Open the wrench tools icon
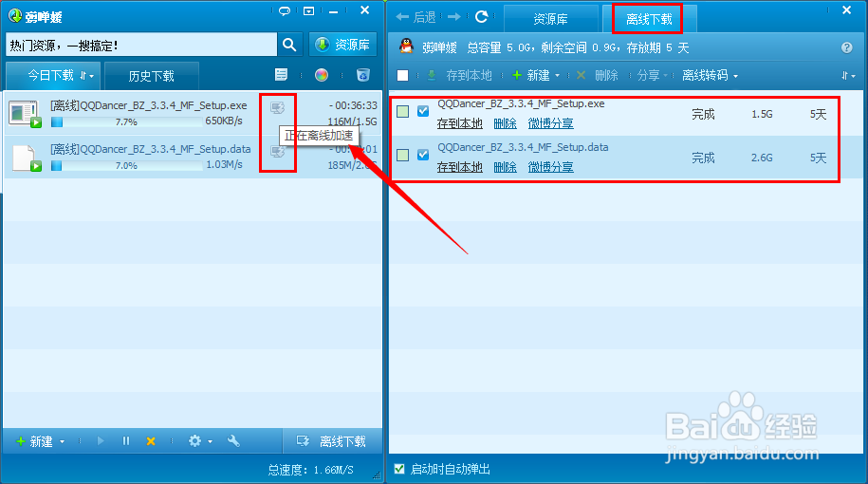 tap(233, 440)
